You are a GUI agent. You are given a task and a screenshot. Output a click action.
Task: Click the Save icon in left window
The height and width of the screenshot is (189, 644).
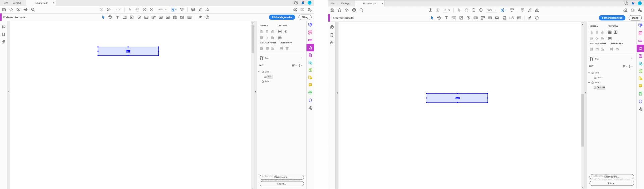click(x=4, y=10)
